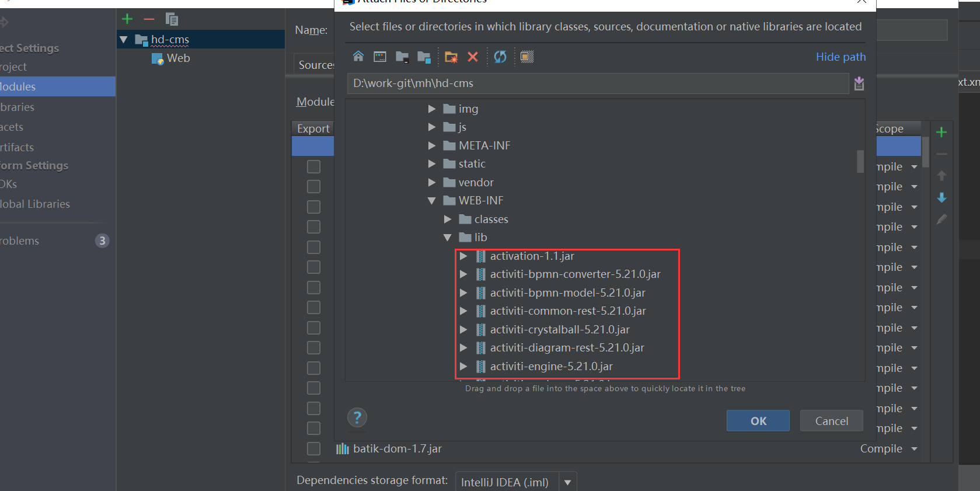Collapse the WEB-INF folder
The width and height of the screenshot is (980, 491).
click(432, 201)
